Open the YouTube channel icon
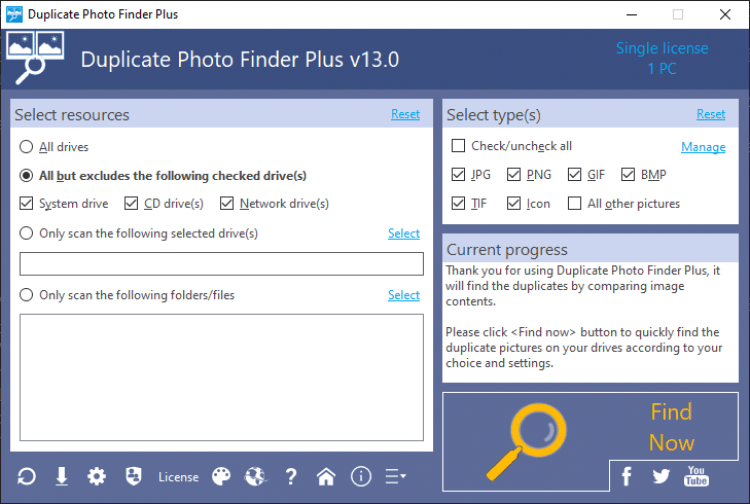The height and width of the screenshot is (504, 750). point(696,477)
